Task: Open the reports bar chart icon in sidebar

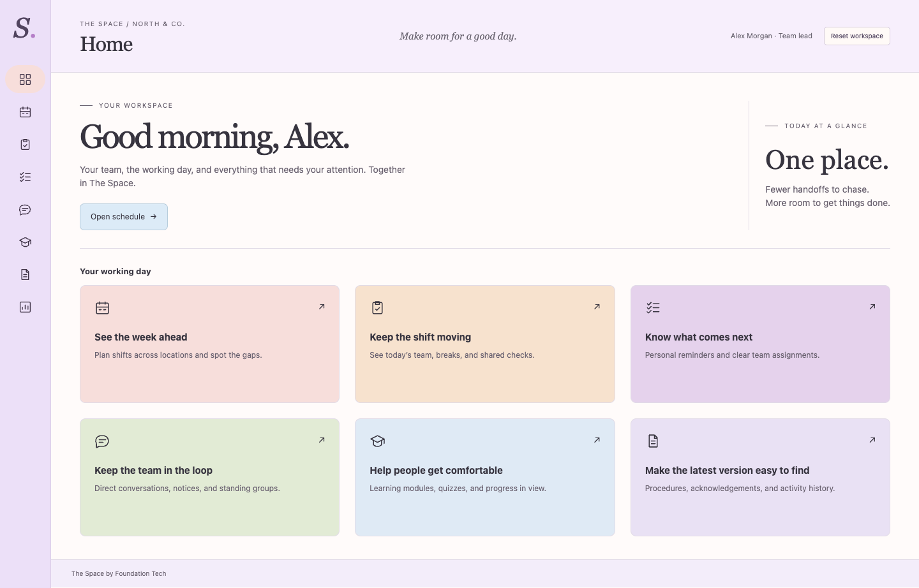Action: pyautogui.click(x=25, y=307)
